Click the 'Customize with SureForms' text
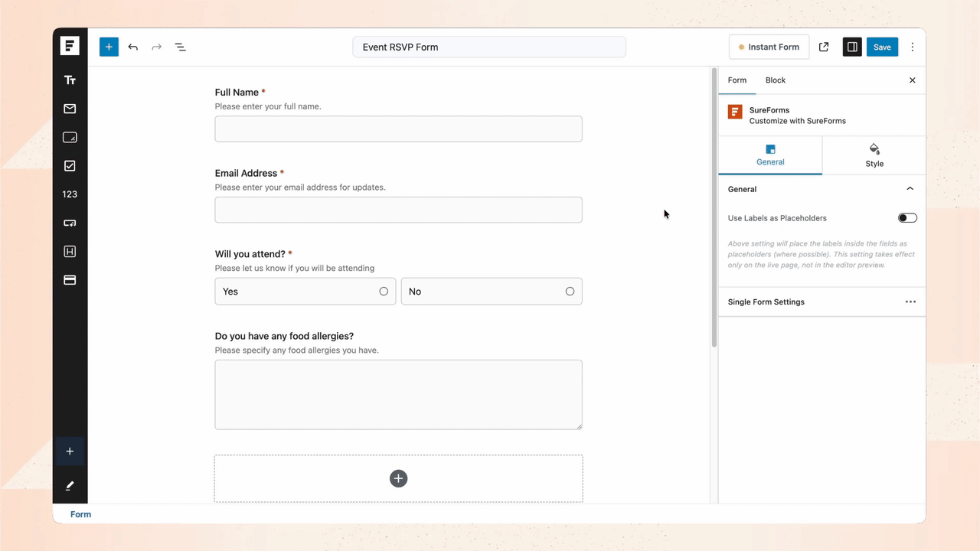980x551 pixels. (798, 121)
